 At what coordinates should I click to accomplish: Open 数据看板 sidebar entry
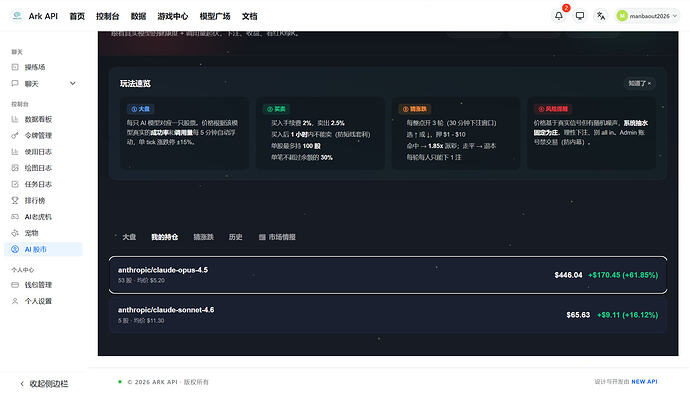[43, 119]
